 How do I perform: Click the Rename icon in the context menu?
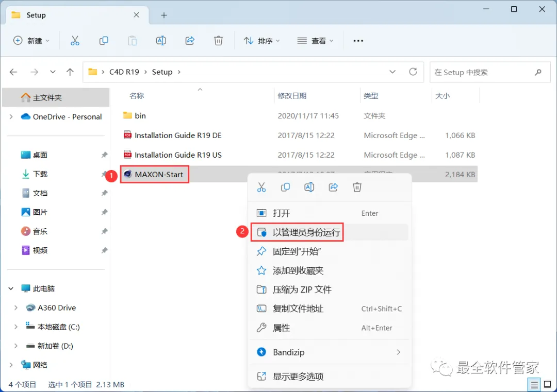coord(309,188)
